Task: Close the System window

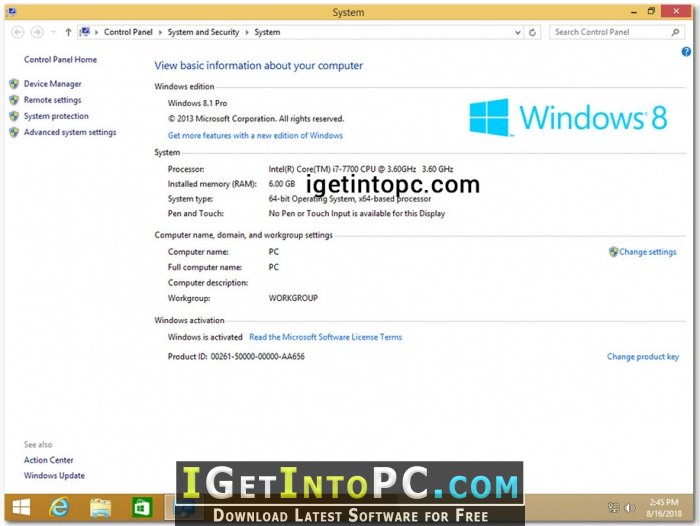Action: coord(676,12)
